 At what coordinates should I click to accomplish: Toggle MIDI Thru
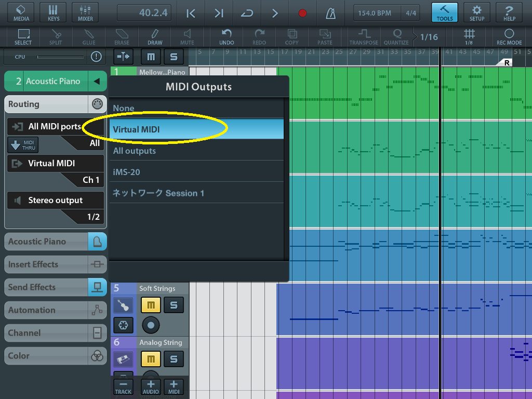pyautogui.click(x=23, y=145)
